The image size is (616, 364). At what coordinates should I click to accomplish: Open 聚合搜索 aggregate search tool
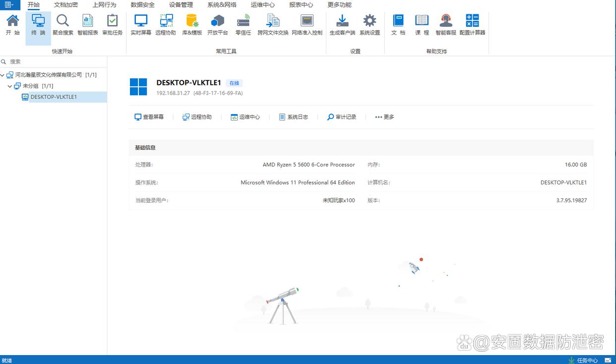[x=63, y=25]
